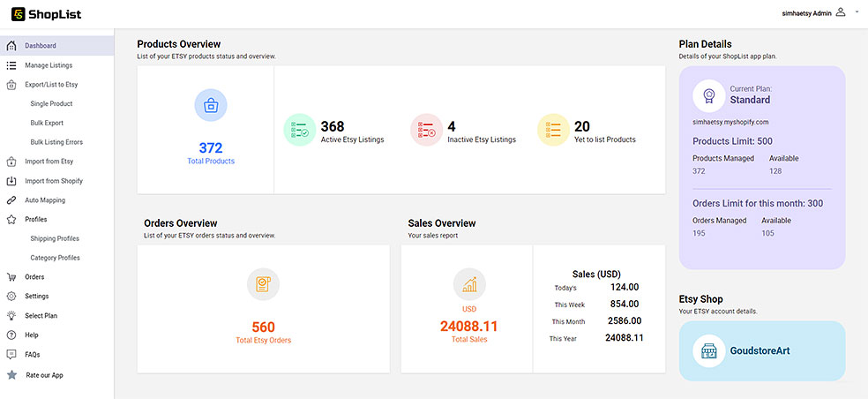Viewport: 868px width, 399px height.
Task: Click the Export/List to Etsy basket icon
Action: 11,85
